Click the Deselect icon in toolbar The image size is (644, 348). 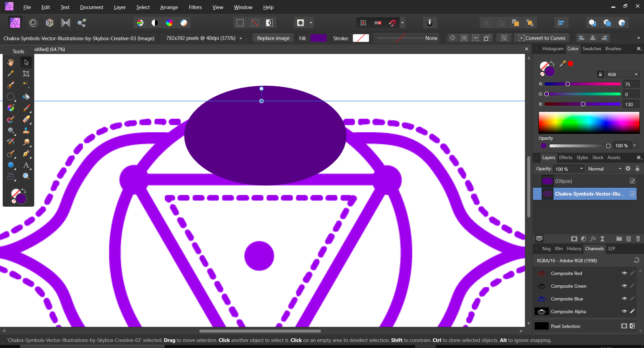click(x=255, y=23)
